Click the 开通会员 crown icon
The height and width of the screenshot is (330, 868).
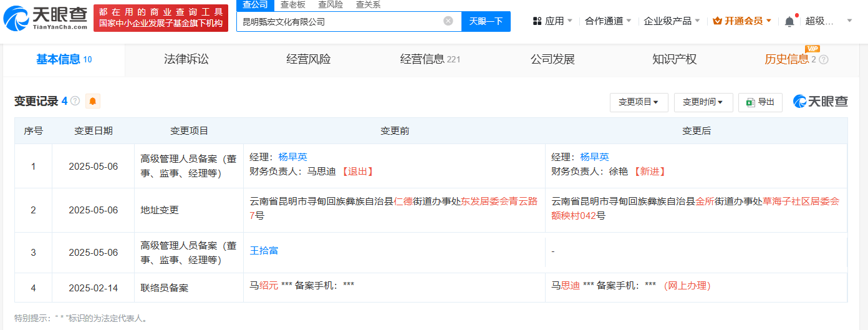pos(717,21)
